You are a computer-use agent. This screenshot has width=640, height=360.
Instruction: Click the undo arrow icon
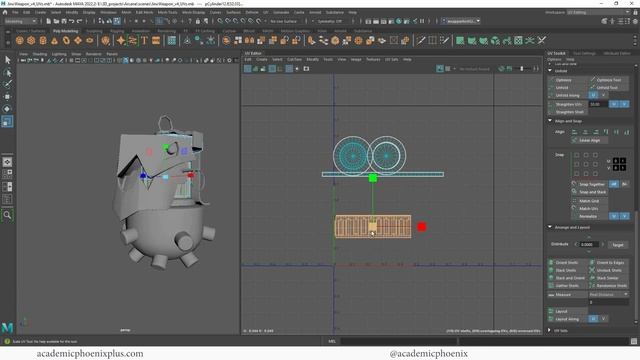(72, 21)
